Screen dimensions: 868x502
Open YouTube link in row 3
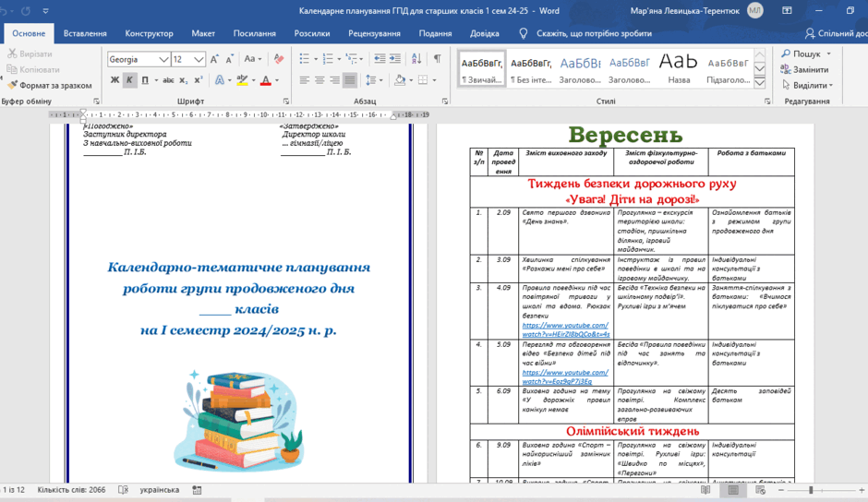click(566, 329)
